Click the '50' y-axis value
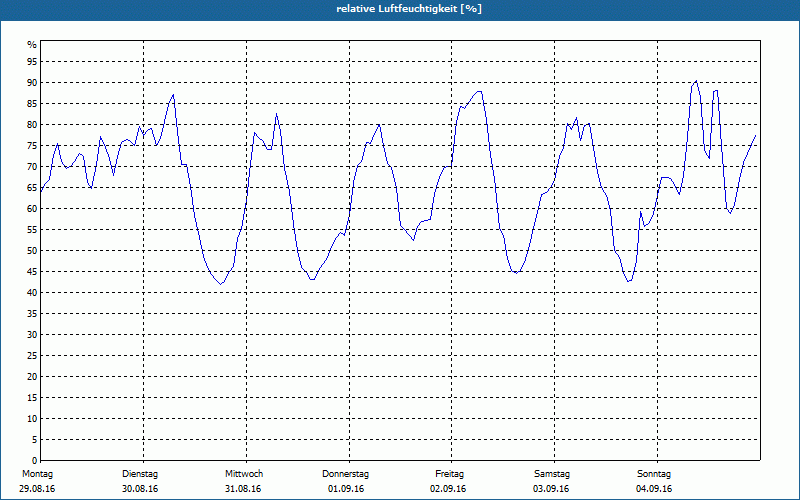The height and width of the screenshot is (500, 800). (x=32, y=251)
